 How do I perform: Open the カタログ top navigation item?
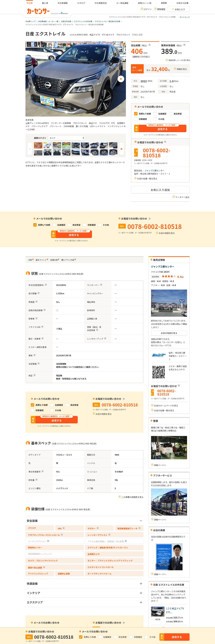pyautogui.click(x=81, y=3)
